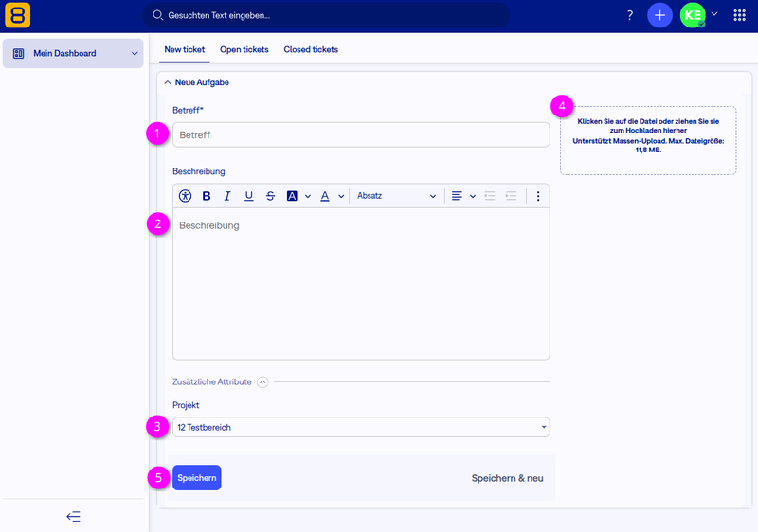The height and width of the screenshot is (532, 758).
Task: Open the help question mark icon
Action: 629,15
